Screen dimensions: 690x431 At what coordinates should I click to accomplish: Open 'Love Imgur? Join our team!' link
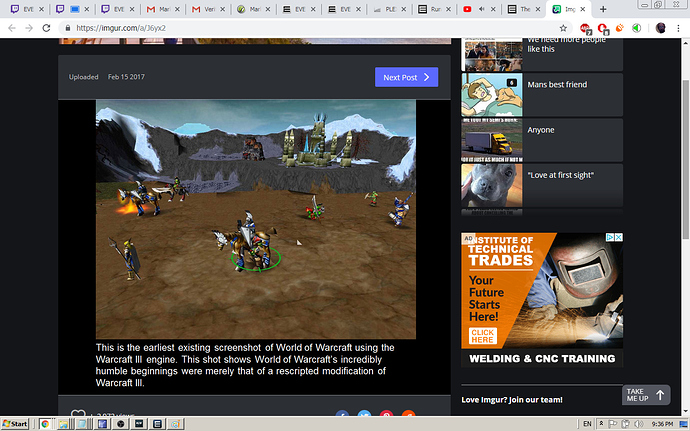click(512, 400)
